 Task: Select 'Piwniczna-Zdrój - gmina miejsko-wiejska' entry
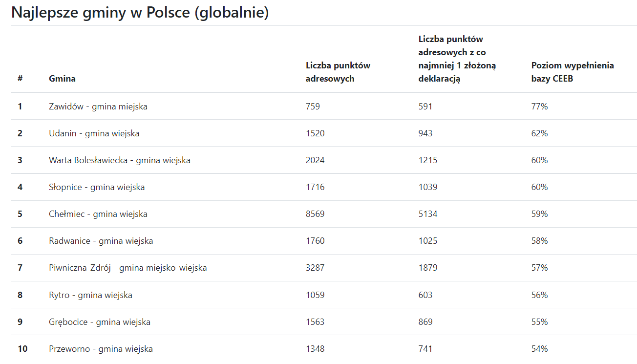[128, 268]
